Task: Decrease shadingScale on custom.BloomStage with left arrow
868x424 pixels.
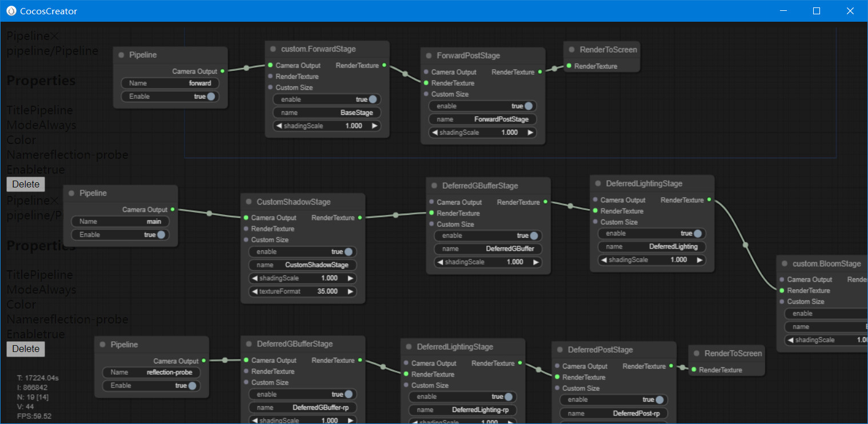Action: (x=790, y=340)
